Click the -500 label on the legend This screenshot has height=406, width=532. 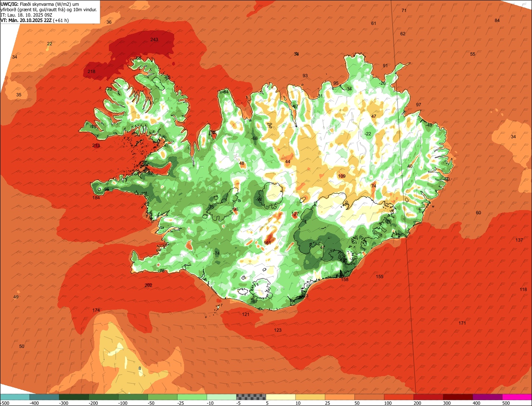(x=5, y=403)
